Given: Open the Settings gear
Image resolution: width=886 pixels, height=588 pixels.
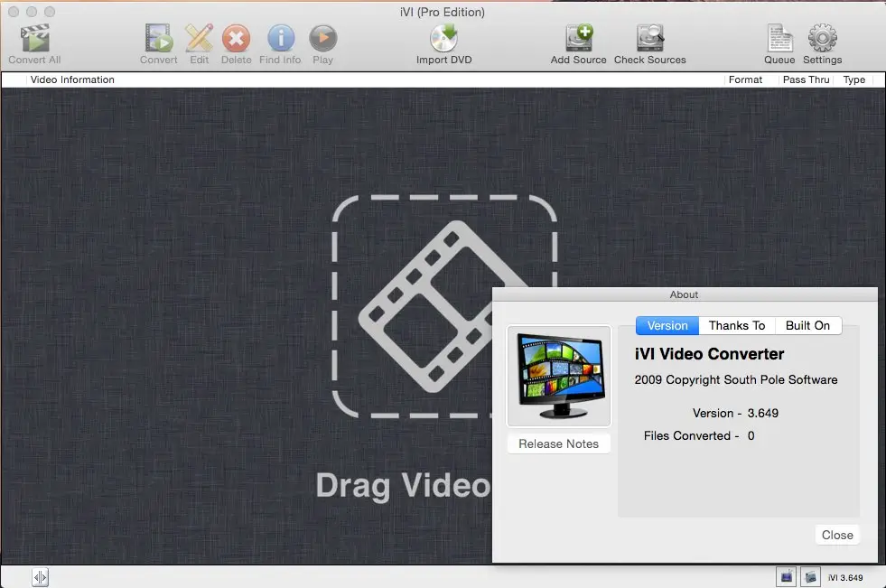Looking at the screenshot, I should tap(823, 39).
